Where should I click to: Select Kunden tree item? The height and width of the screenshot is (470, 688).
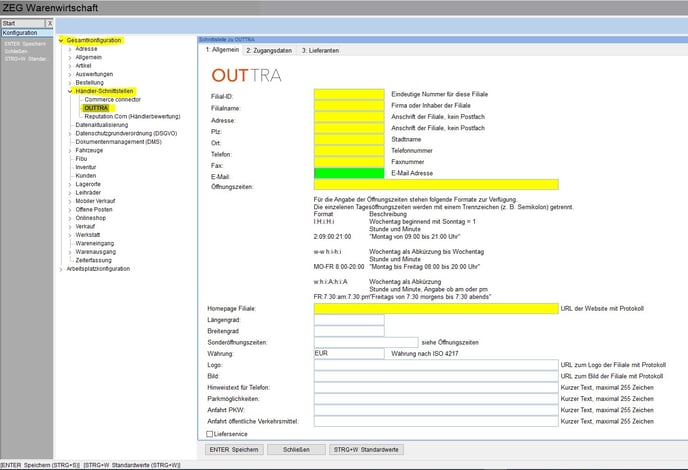(x=86, y=176)
